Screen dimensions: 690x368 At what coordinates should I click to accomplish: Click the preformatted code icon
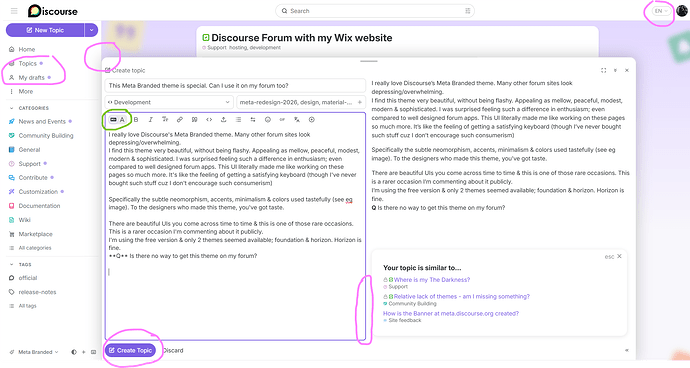(x=209, y=120)
